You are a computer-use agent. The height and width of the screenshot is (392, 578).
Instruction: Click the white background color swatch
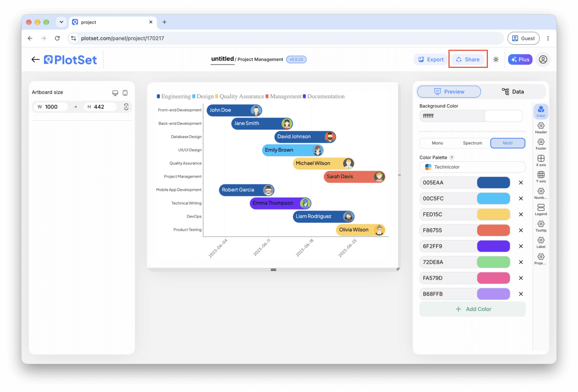point(503,116)
